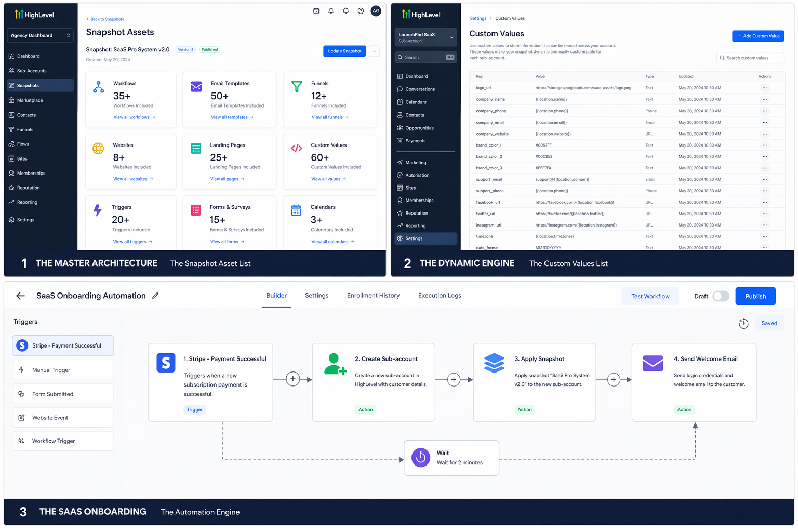The width and height of the screenshot is (798, 532).
Task: Open View all workflows link
Action: click(134, 117)
